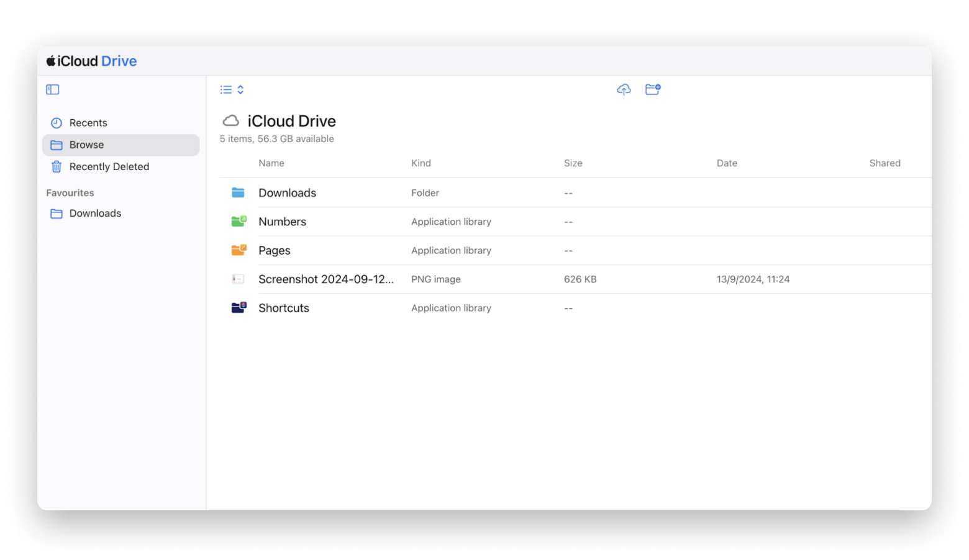The width and height of the screenshot is (969, 560).
Task: Sort by the Size column header
Action: click(573, 163)
